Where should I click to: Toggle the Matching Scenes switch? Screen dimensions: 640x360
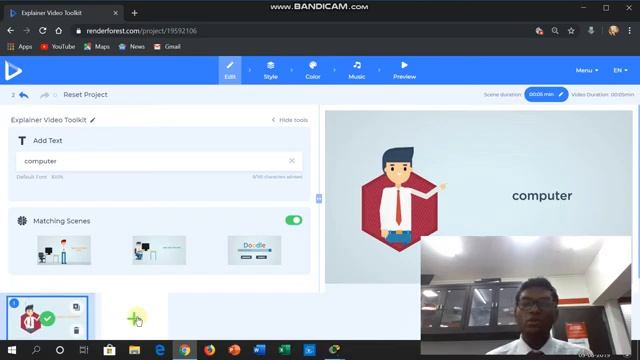pyautogui.click(x=294, y=220)
